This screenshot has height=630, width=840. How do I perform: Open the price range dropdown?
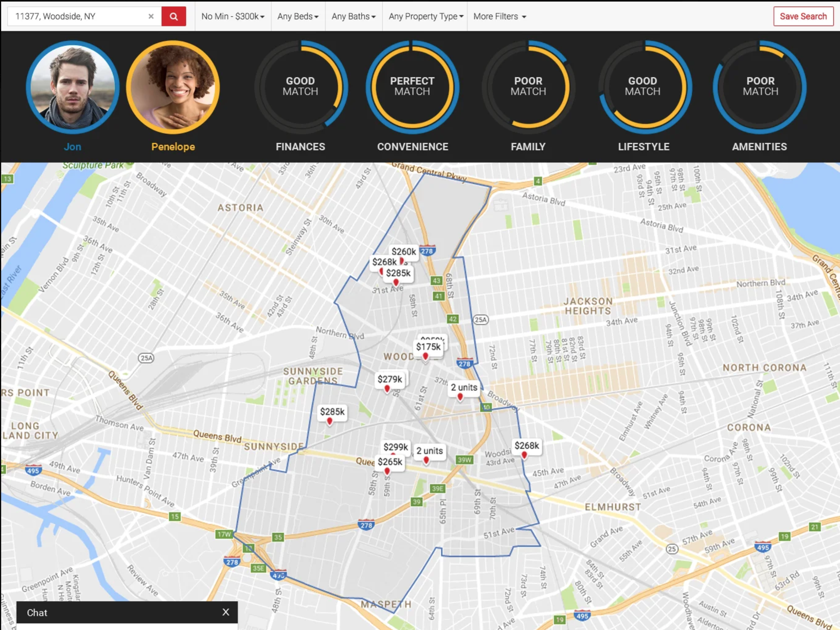tap(233, 16)
